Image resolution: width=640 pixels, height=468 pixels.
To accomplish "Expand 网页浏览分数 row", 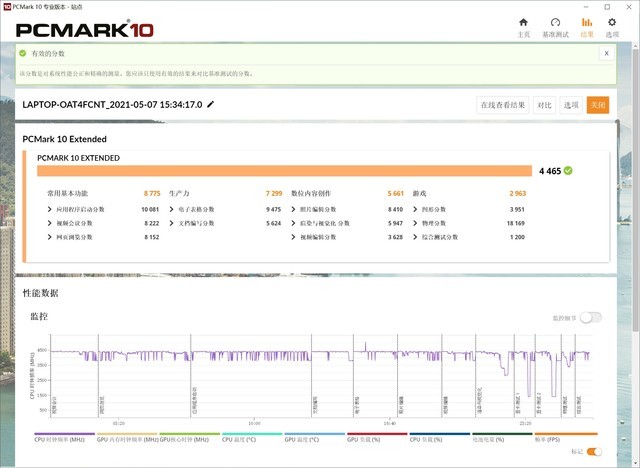I will point(49,237).
